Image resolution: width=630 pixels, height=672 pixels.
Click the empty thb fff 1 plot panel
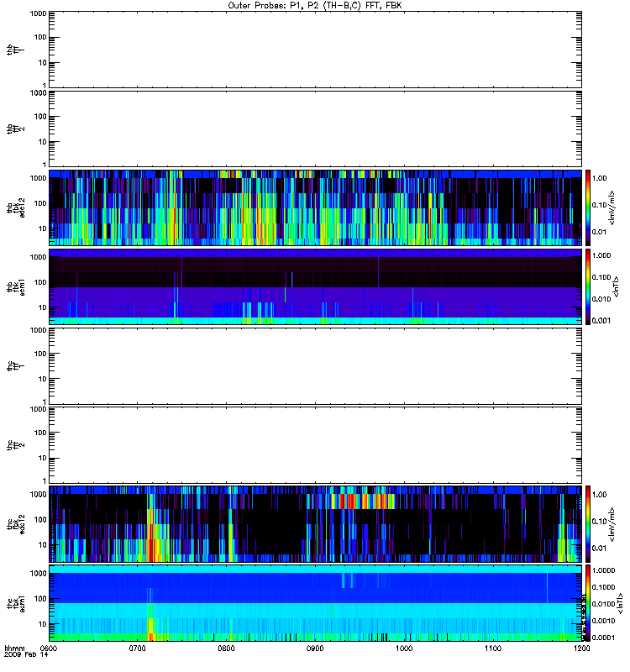(x=316, y=50)
